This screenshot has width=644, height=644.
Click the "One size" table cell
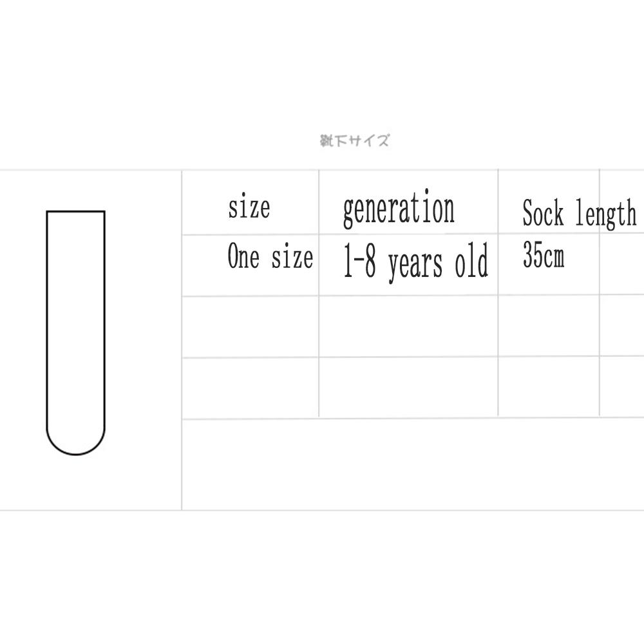tap(270, 257)
